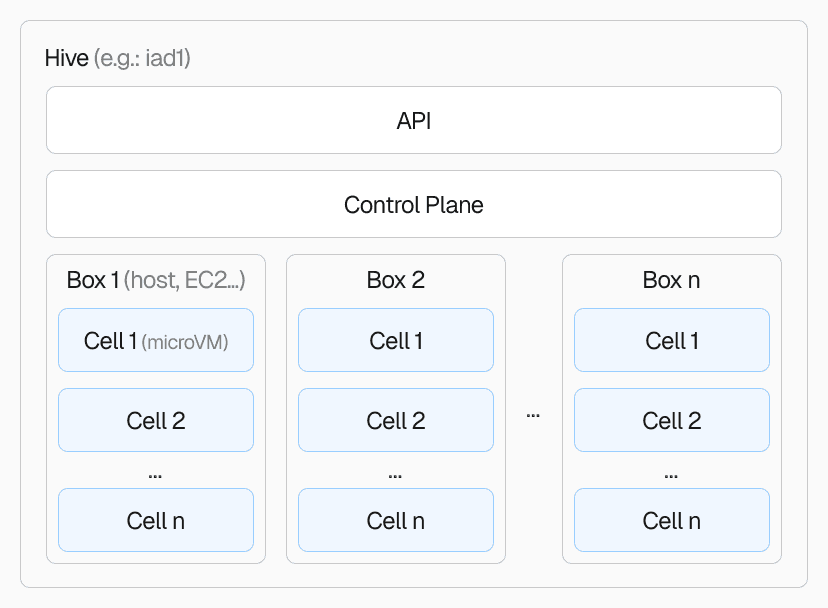Select the Control Plane box
The image size is (828, 608).
pos(413,205)
